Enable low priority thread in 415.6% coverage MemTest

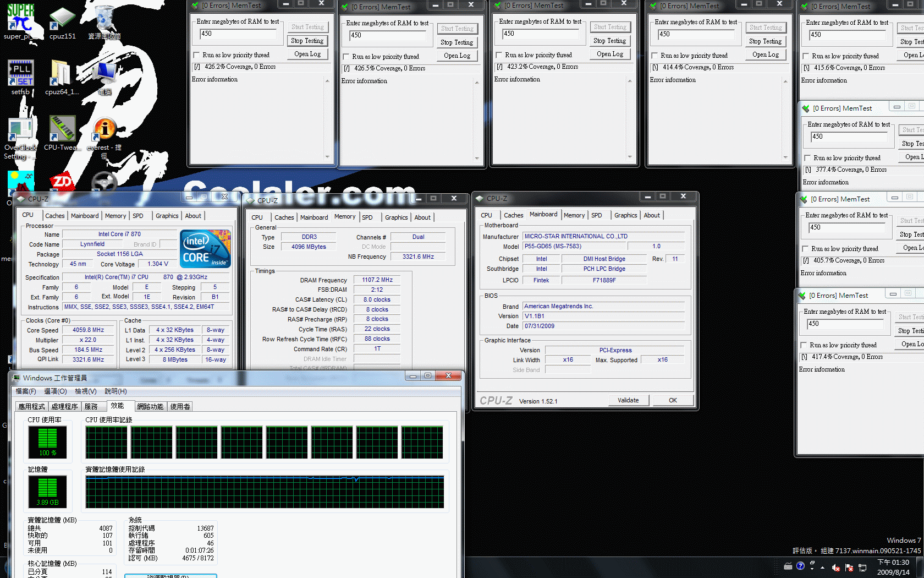(x=806, y=56)
